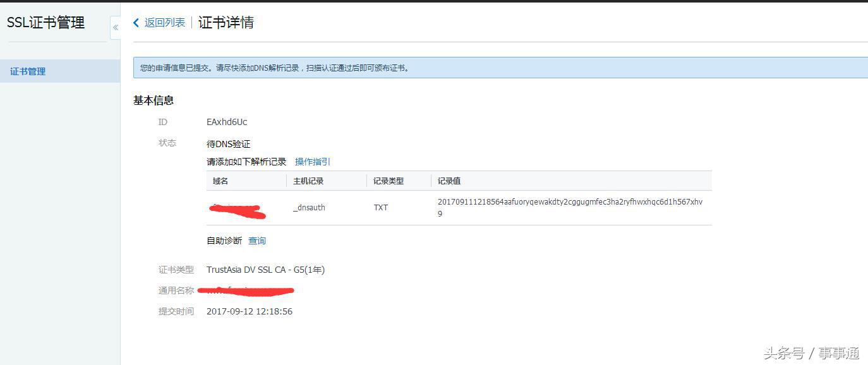Click the back arrow chevron icon
Screen dimensions: 868x365
pyautogui.click(x=135, y=22)
